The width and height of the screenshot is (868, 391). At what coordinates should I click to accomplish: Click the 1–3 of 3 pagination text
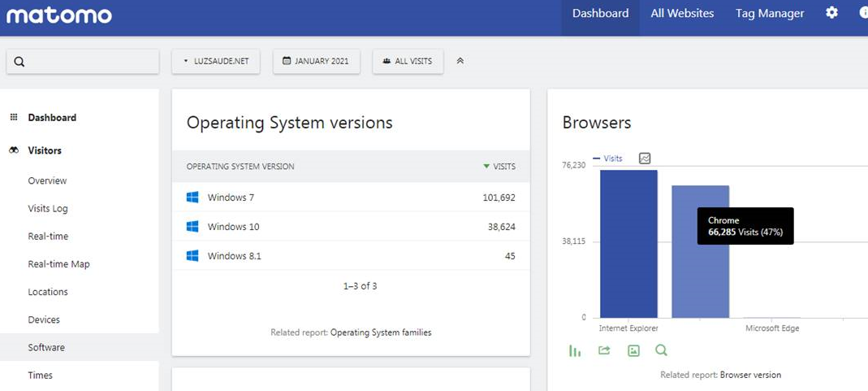pos(360,286)
